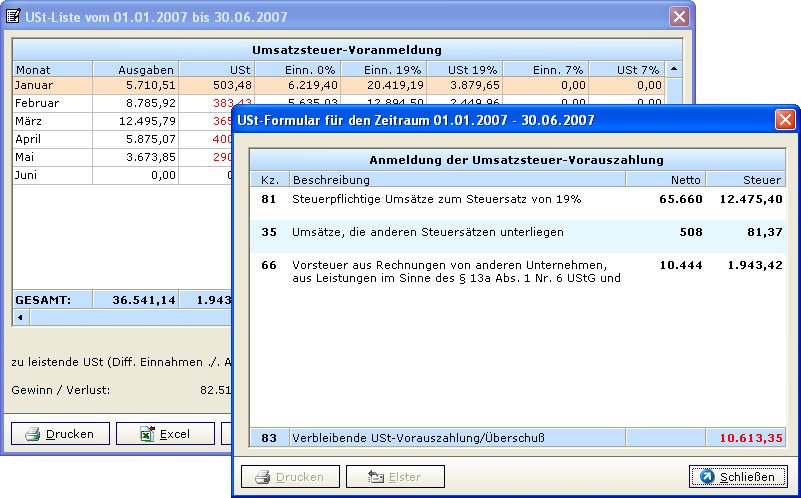Close the USt-Formular dialog with the red X
Image resolution: width=801 pixels, height=498 pixels.
[x=784, y=120]
